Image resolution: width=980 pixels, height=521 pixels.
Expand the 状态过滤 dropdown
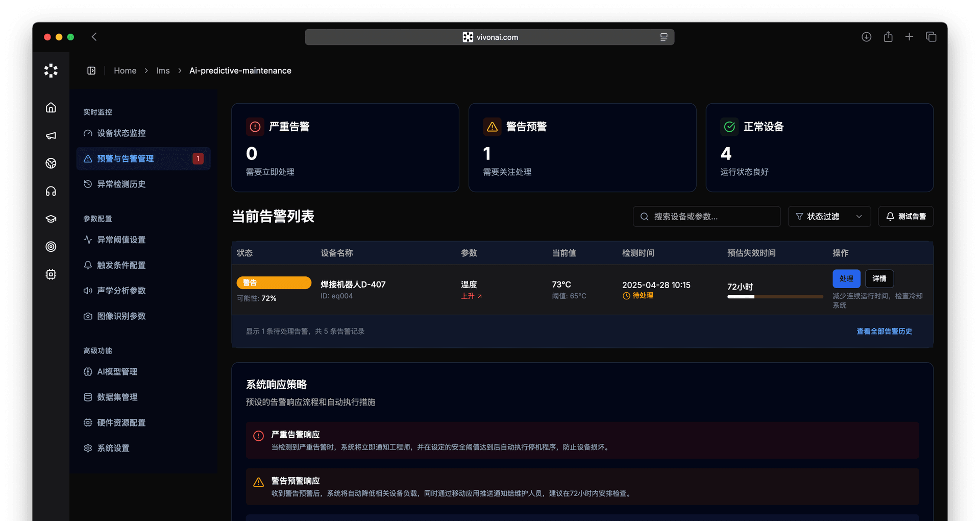pyautogui.click(x=829, y=217)
